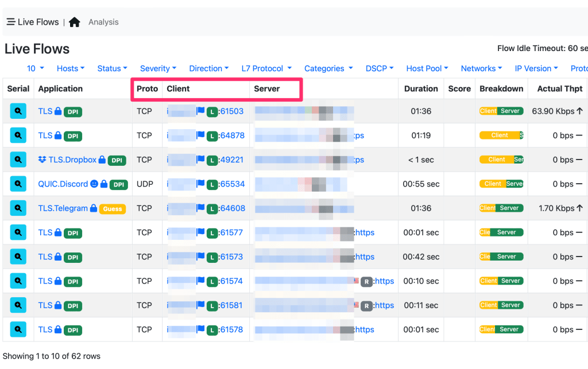Expand the Hosts filter dropdown
The height and width of the screenshot is (369, 588).
70,68
